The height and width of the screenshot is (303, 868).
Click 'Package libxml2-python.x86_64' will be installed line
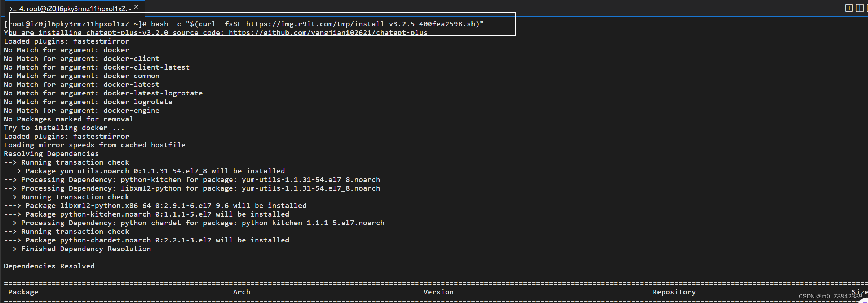coord(155,205)
